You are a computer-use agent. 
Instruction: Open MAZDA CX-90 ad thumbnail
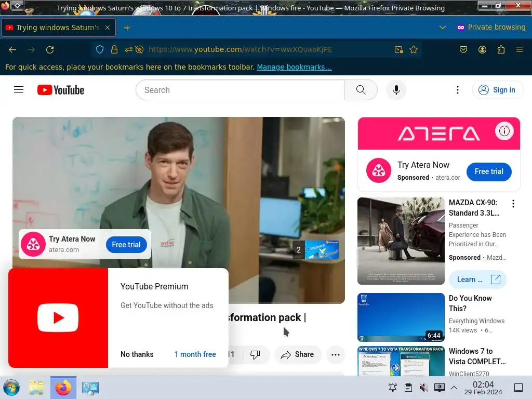pos(401,241)
